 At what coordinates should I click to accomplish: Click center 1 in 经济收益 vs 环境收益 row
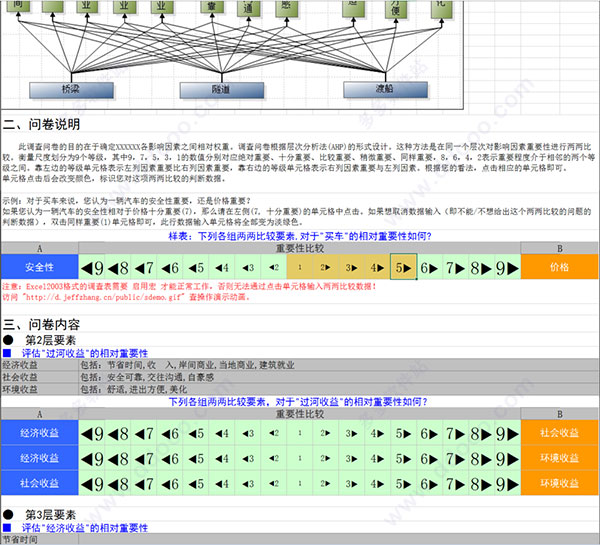click(300, 459)
